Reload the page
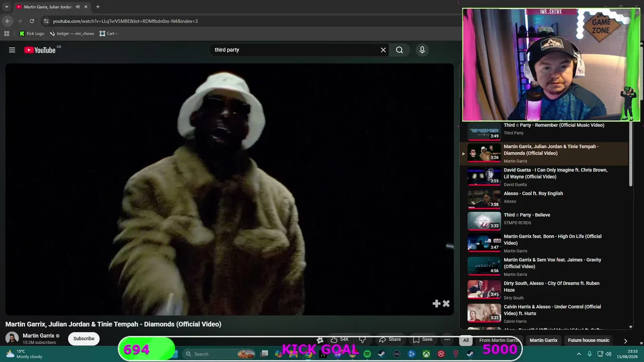The height and width of the screenshot is (362, 644). (x=32, y=21)
